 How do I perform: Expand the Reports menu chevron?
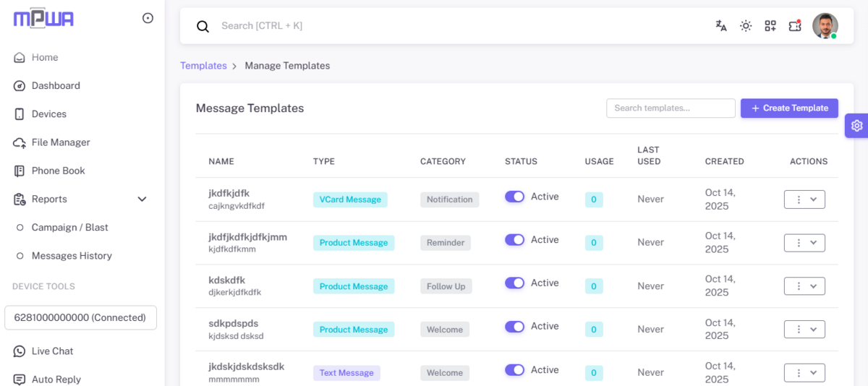(142, 200)
